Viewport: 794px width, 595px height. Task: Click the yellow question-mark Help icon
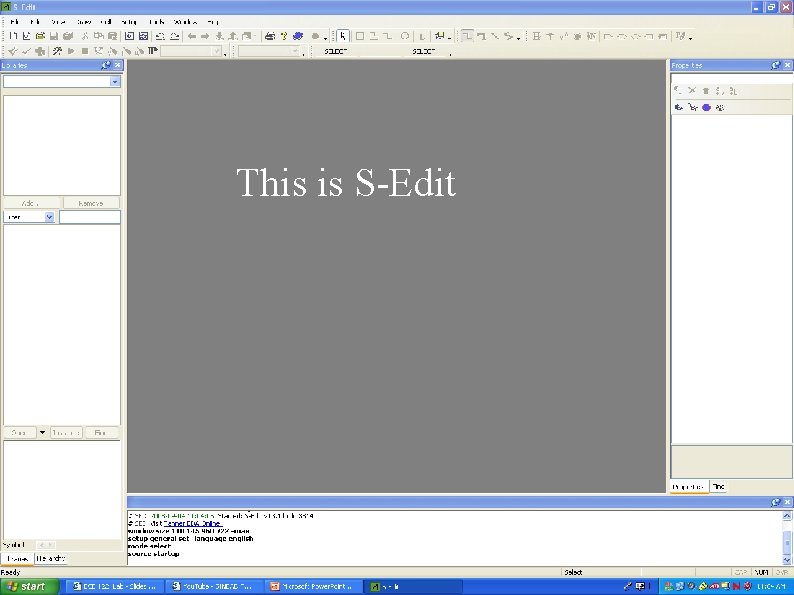coord(284,36)
